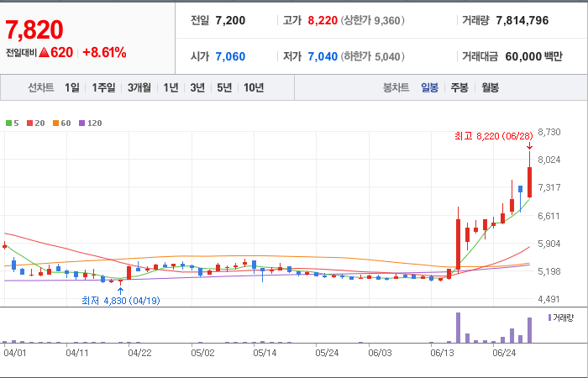Click the 06/28 red candlestick

[529, 182]
